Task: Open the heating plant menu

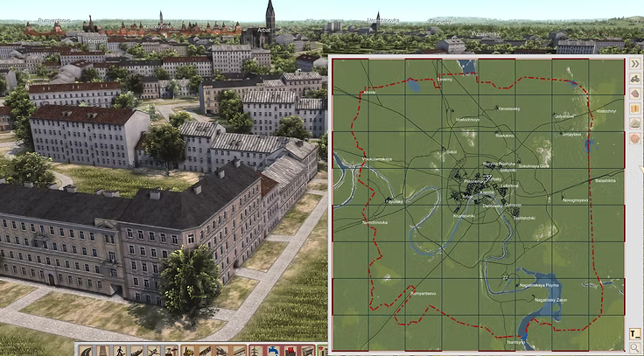Action: pos(290,351)
